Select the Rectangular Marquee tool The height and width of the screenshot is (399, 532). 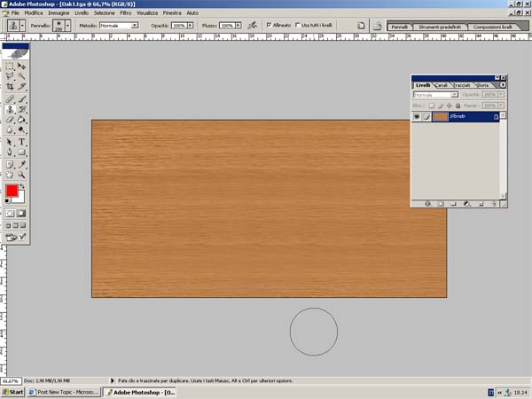coord(10,66)
